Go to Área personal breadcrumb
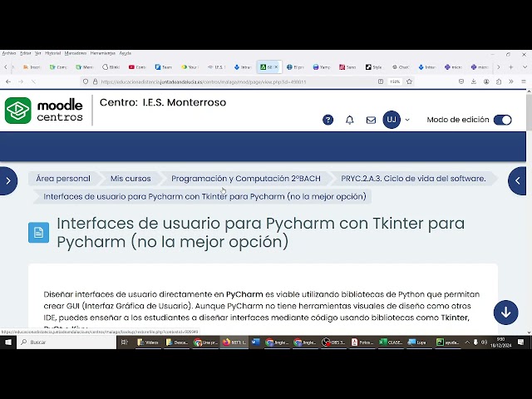 coord(63,179)
